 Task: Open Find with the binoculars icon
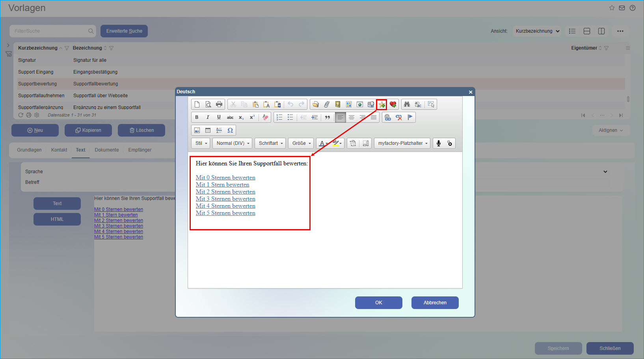coord(407,104)
